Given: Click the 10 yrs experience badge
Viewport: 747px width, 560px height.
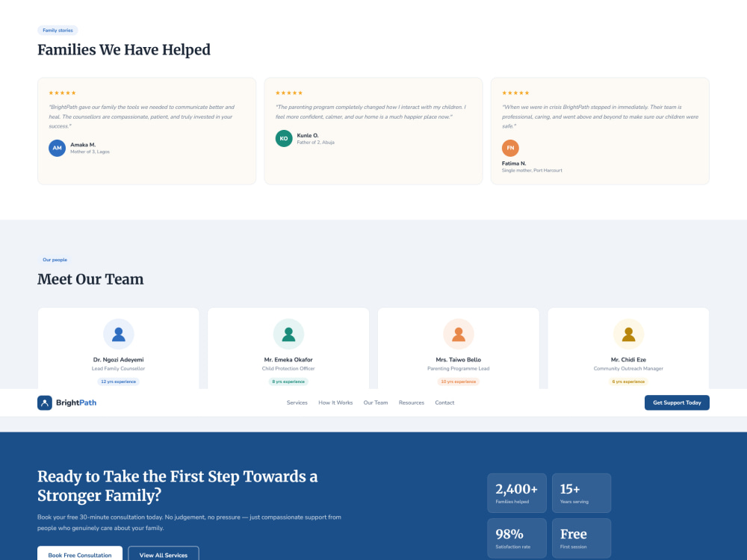Looking at the screenshot, I should tap(459, 382).
